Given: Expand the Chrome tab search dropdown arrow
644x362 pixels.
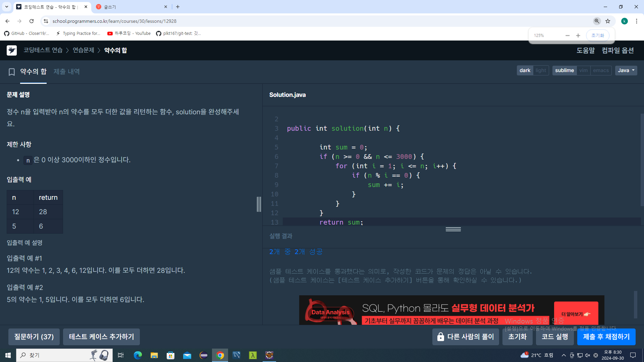Looking at the screenshot, I should click(6, 7).
